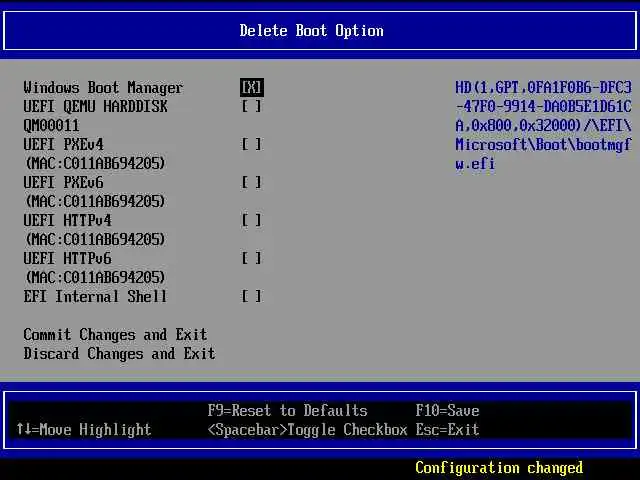Tick the UEFI PXEv6 checkbox
This screenshot has height=480, width=640.
click(252, 182)
